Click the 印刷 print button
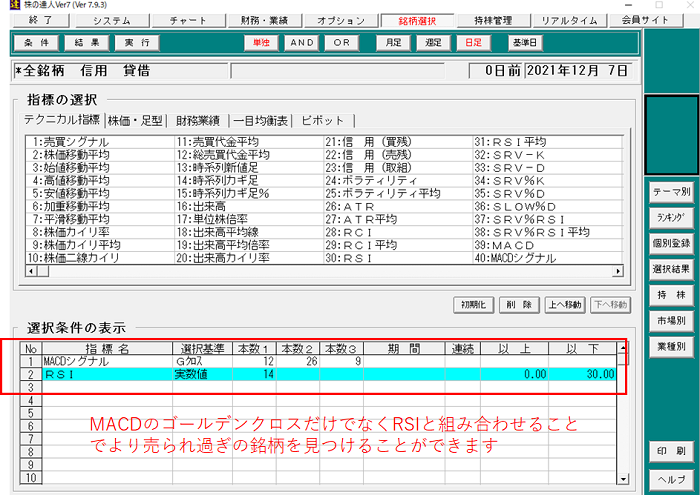Viewport: 700px width, 495px height. [x=671, y=450]
